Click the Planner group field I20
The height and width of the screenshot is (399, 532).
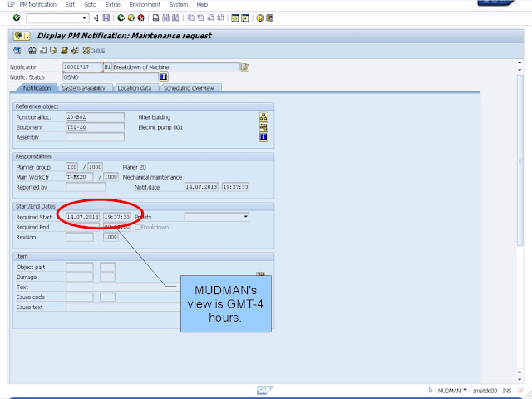click(x=72, y=167)
